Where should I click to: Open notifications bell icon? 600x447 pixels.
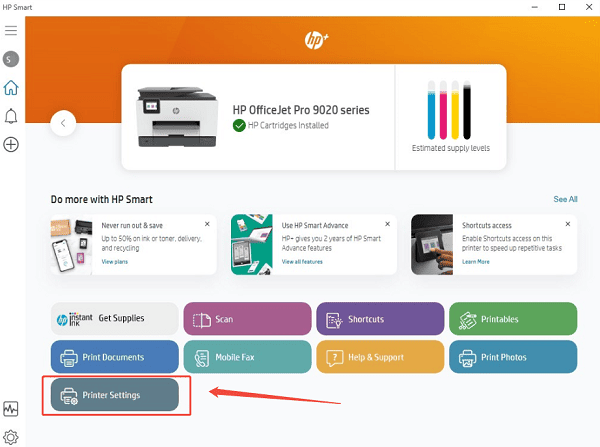[11, 116]
